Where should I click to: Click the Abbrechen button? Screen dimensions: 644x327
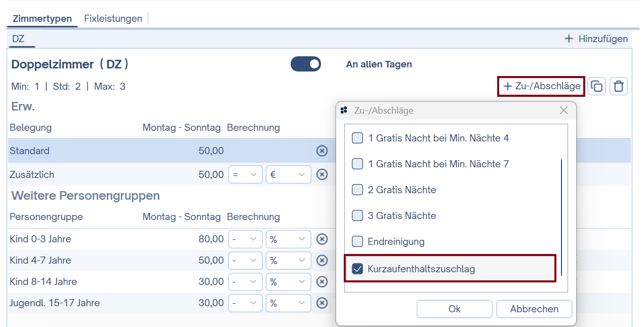(x=534, y=309)
